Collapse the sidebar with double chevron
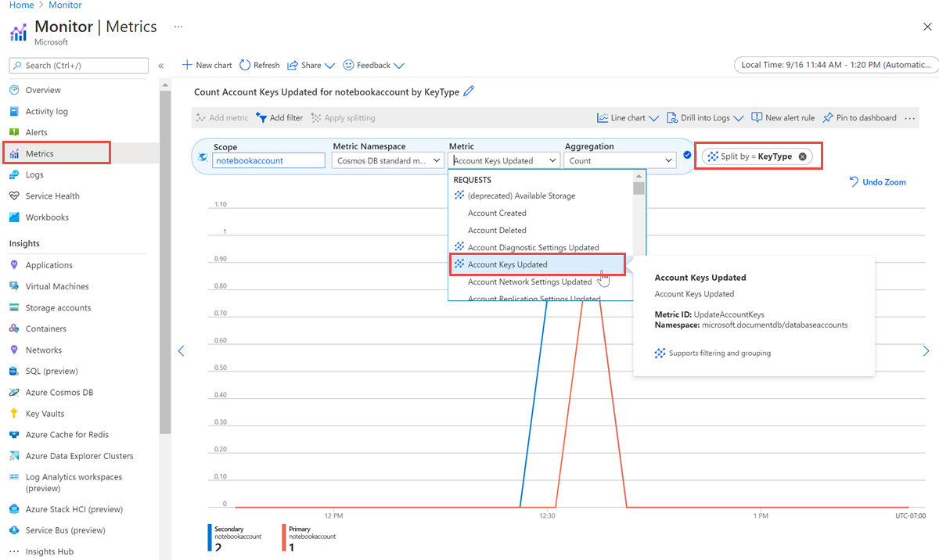This screenshot has width=939, height=560. point(161,66)
